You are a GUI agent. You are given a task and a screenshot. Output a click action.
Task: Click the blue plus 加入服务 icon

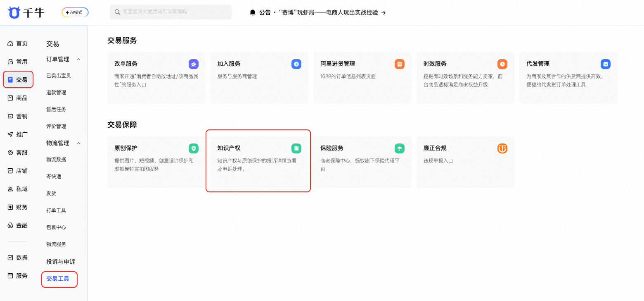point(296,64)
